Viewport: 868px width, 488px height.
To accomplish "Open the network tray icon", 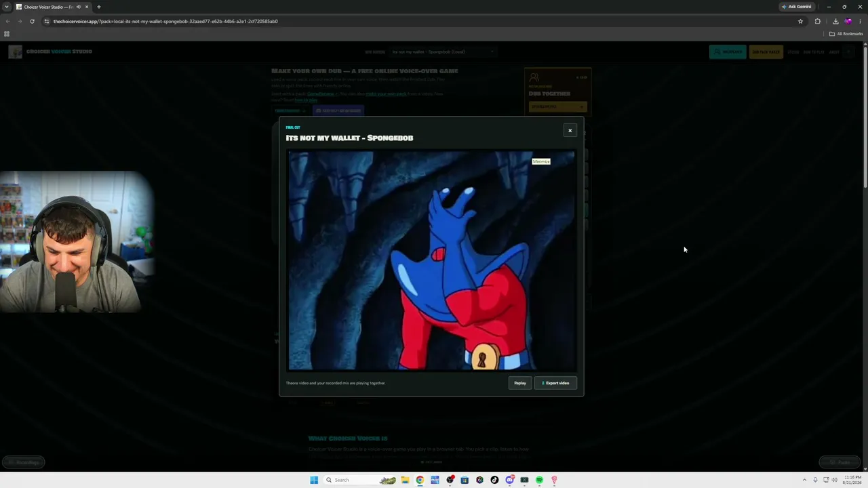I will 825,480.
